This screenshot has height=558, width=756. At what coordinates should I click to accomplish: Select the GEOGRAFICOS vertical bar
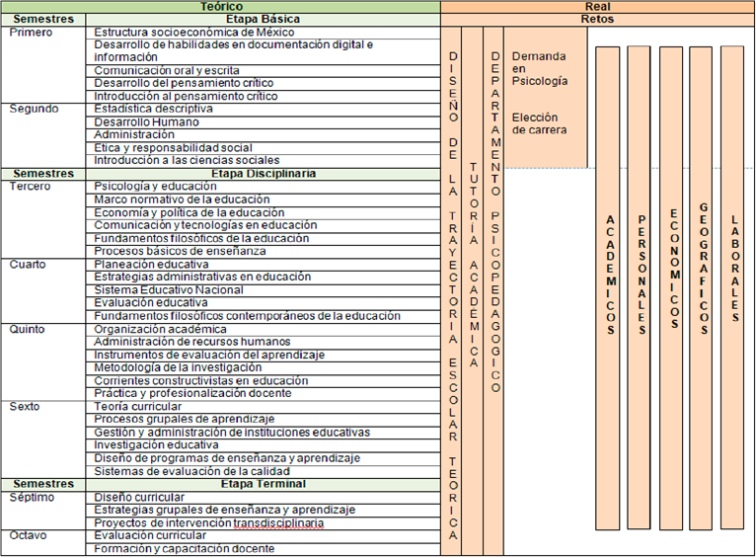coord(702,286)
